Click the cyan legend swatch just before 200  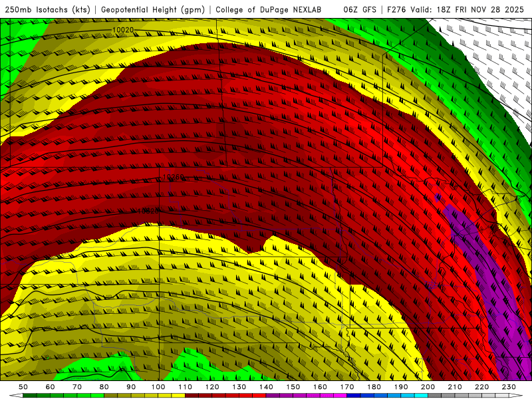tap(421, 396)
